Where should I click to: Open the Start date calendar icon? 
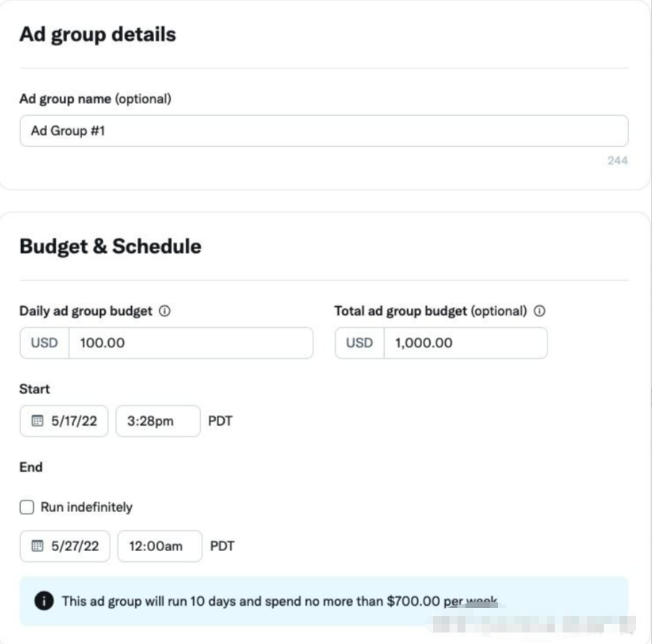(37, 421)
